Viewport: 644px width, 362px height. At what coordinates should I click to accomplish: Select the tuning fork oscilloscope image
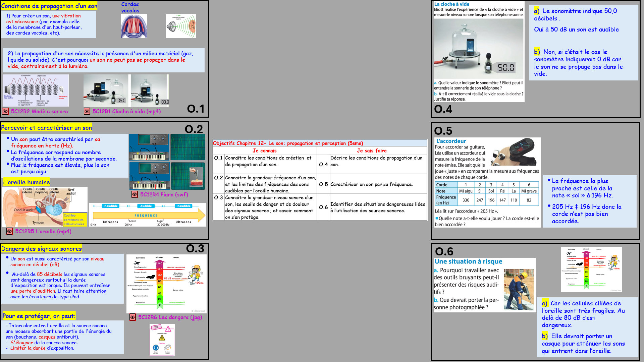[188, 176]
